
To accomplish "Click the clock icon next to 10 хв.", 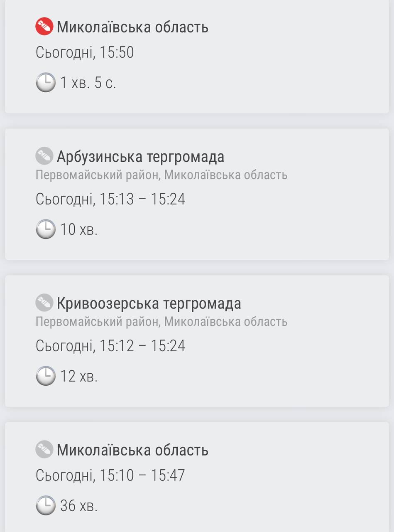I will pos(45,229).
